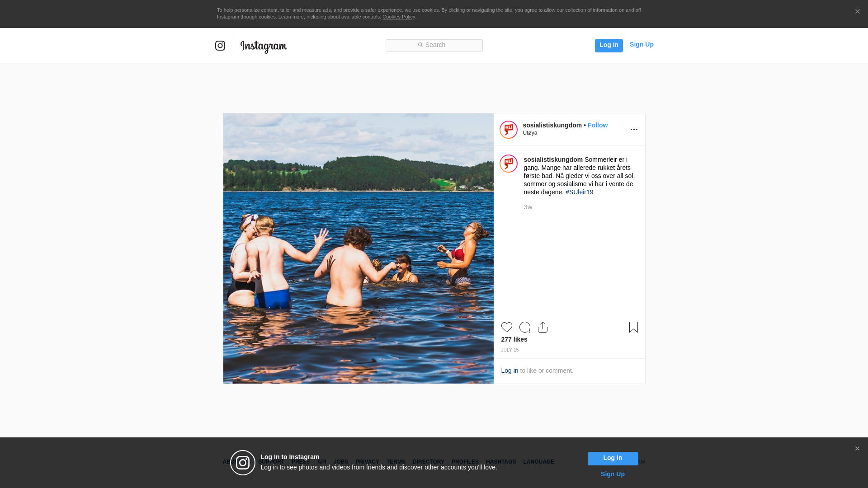Click Sign Up in the bottom banner

613,474
